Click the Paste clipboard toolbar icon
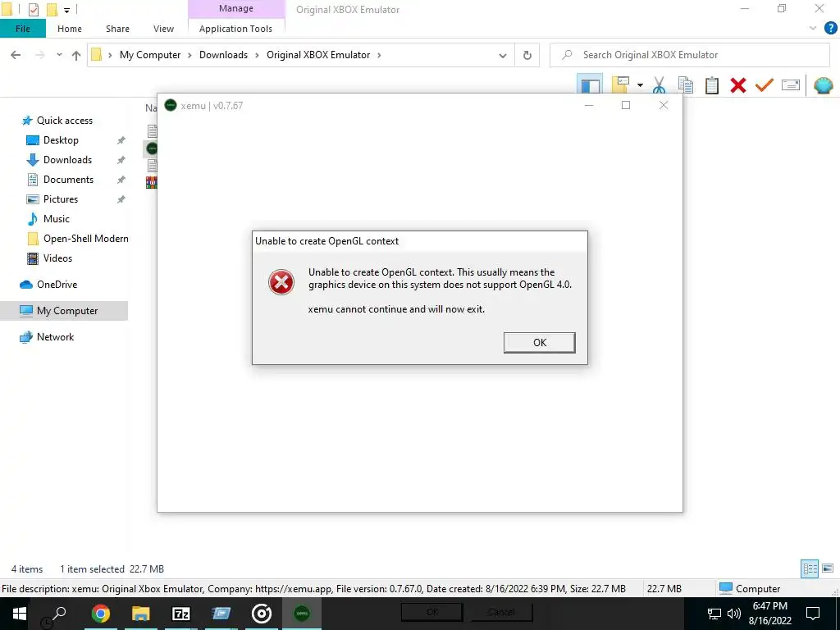 (x=711, y=85)
